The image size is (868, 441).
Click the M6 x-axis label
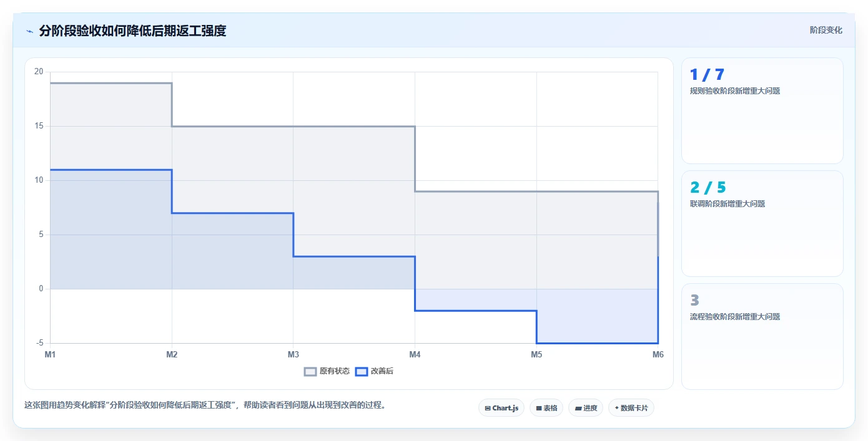point(658,354)
